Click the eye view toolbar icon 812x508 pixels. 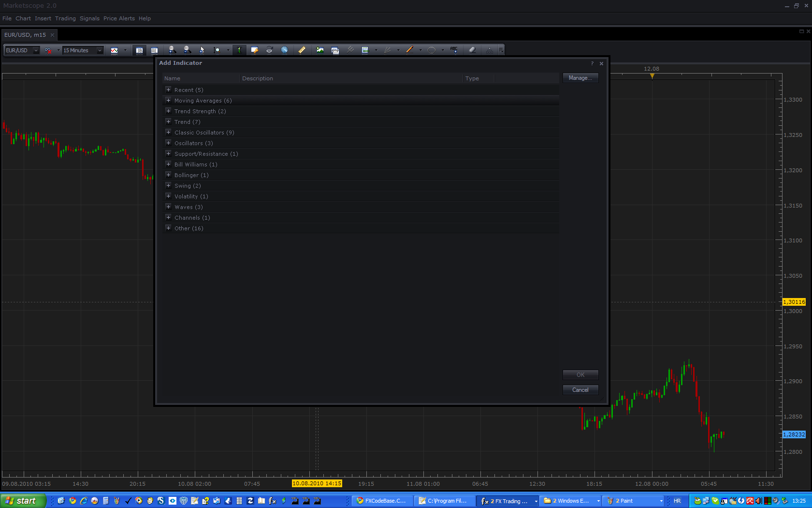tap(270, 50)
